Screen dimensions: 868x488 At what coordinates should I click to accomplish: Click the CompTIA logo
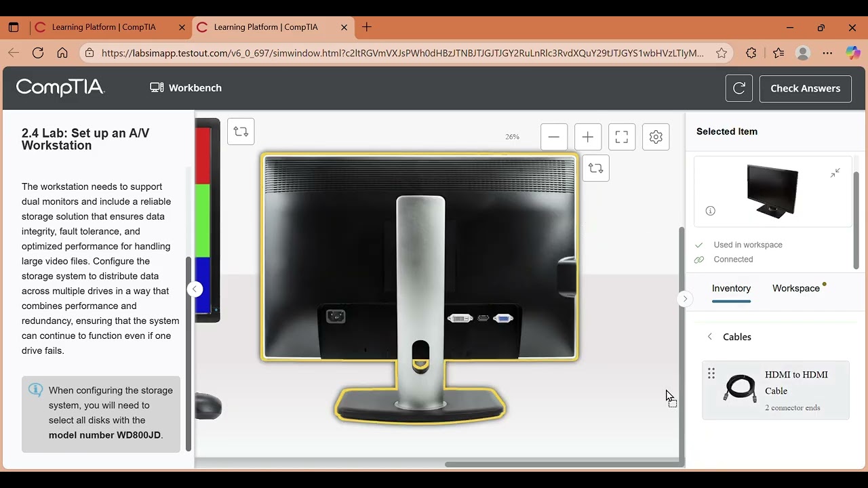coord(60,87)
